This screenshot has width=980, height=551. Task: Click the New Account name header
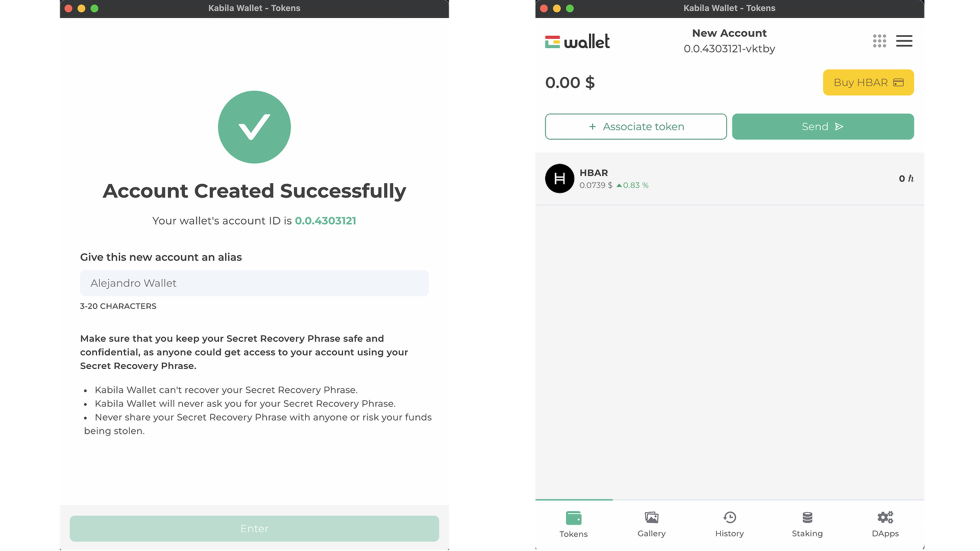point(729,33)
